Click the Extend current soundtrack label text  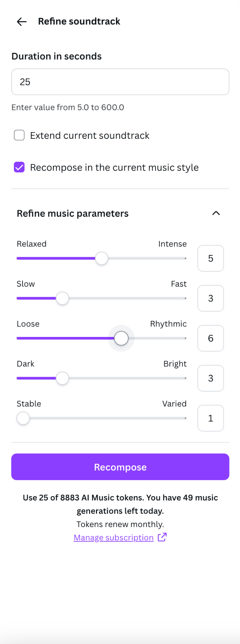90,136
